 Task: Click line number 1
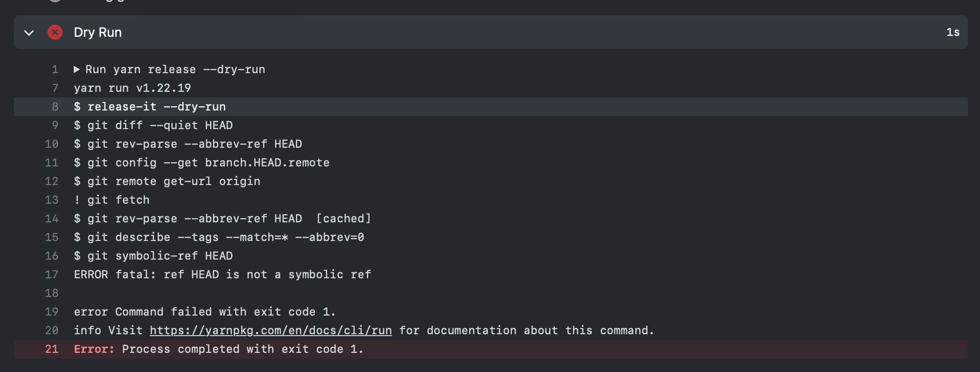(55, 69)
